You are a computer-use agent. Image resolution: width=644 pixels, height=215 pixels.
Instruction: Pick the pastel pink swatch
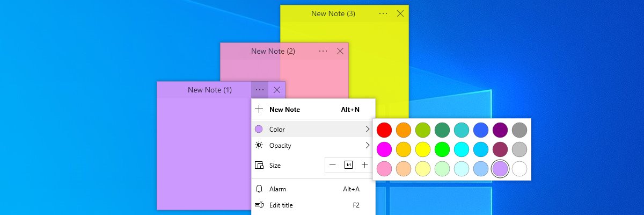(384, 169)
